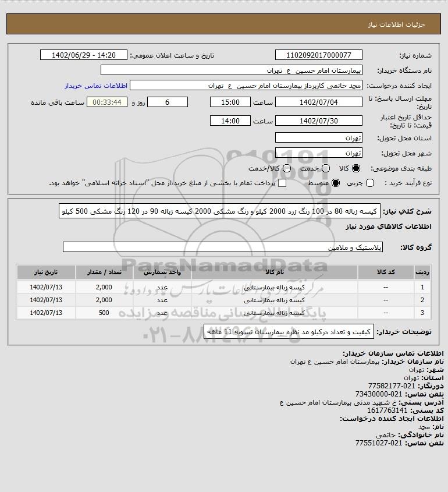Viewport: 448px width, 492px height.
Task: Click the need number field 1102092017000077
Action: point(318,55)
